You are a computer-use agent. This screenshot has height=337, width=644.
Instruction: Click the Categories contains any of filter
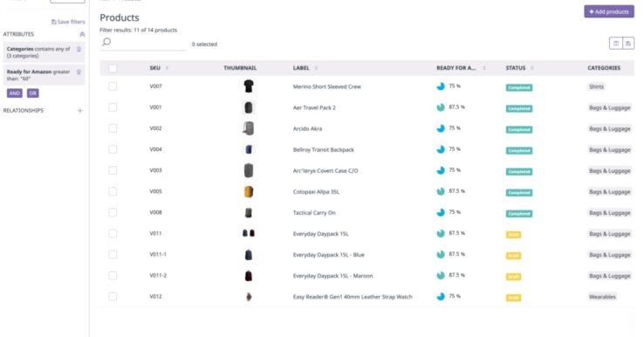(x=44, y=52)
